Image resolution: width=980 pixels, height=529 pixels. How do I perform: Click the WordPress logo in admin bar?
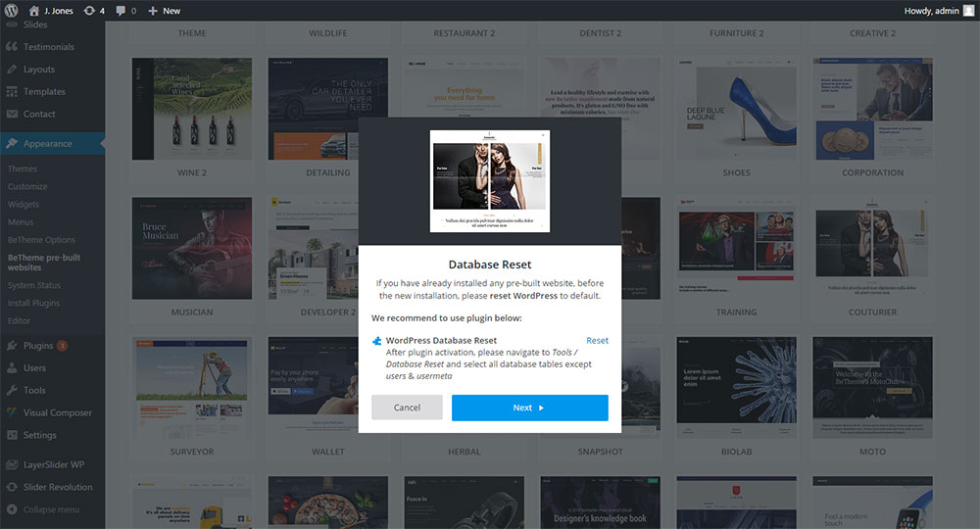point(11,11)
